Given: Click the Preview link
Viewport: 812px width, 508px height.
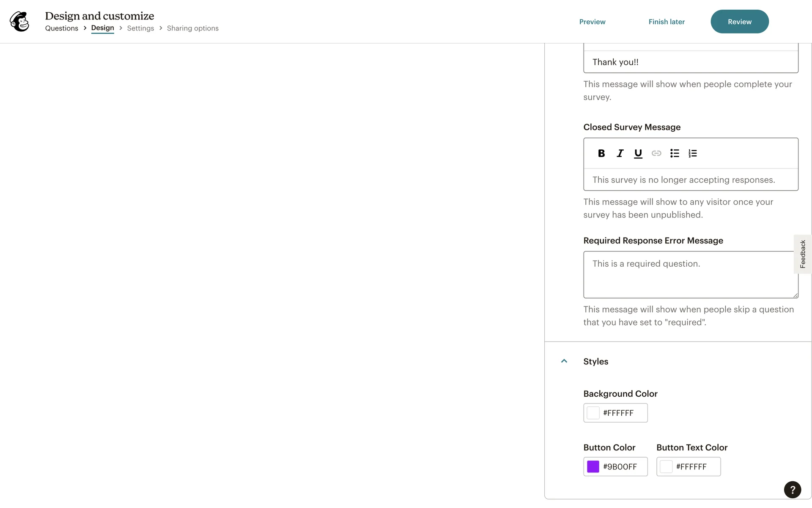Looking at the screenshot, I should coord(592,22).
